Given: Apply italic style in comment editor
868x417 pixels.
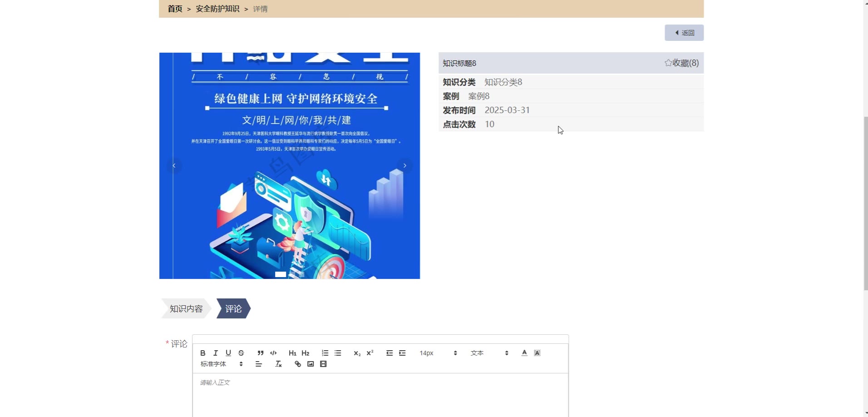Looking at the screenshot, I should [x=216, y=353].
